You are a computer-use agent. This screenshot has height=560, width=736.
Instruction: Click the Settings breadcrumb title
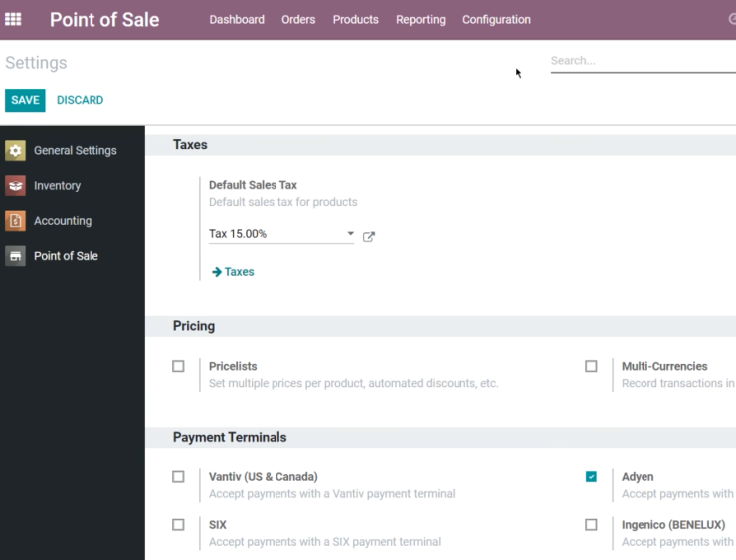click(x=36, y=63)
